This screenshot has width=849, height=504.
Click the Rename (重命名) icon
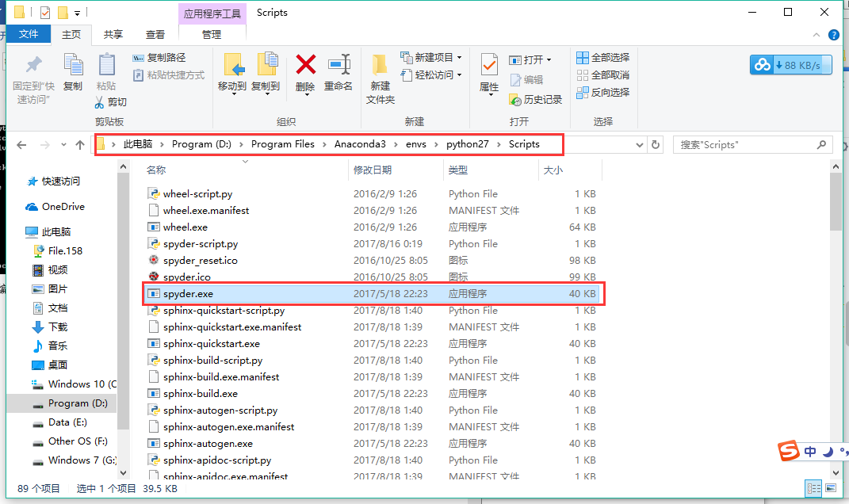click(x=339, y=66)
